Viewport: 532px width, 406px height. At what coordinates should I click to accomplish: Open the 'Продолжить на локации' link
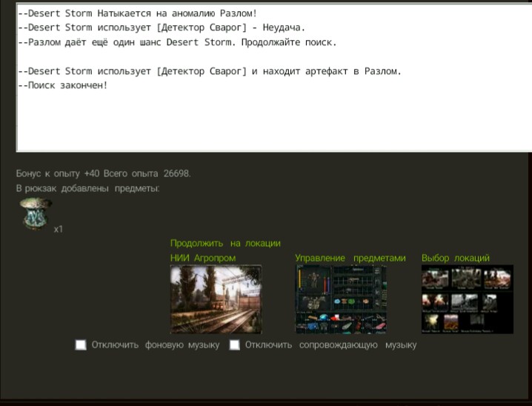click(x=225, y=243)
